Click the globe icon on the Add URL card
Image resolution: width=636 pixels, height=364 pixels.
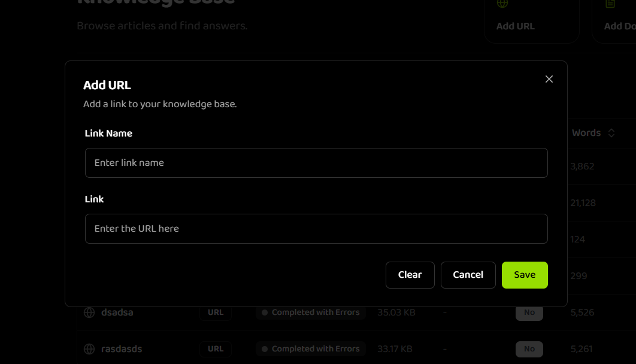(x=502, y=4)
